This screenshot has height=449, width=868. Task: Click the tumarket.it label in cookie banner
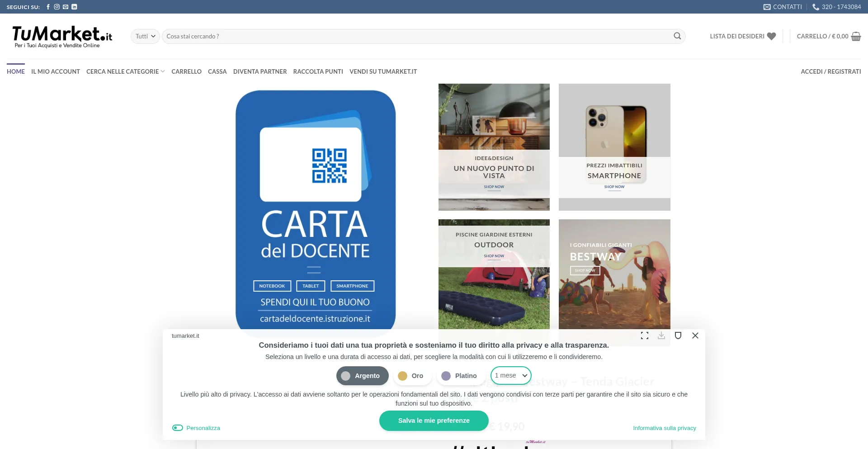pos(185,336)
